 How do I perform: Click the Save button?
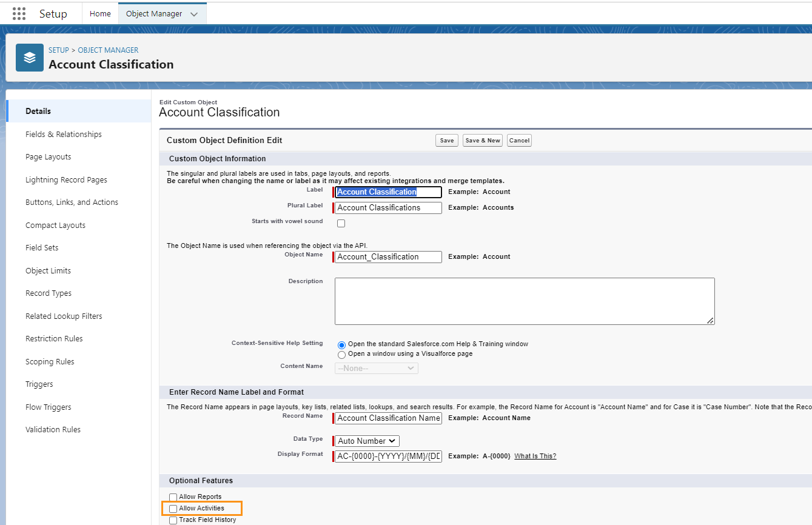pyautogui.click(x=447, y=140)
